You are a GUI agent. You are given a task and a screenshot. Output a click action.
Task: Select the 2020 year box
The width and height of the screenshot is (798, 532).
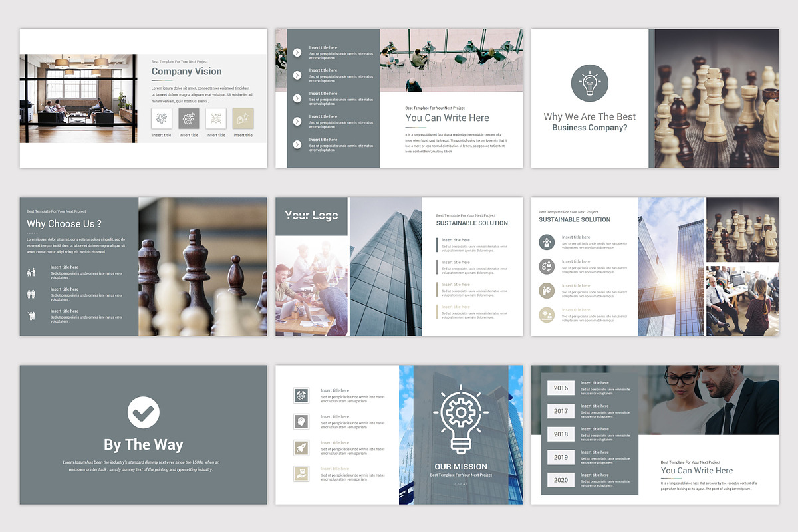pyautogui.click(x=561, y=480)
